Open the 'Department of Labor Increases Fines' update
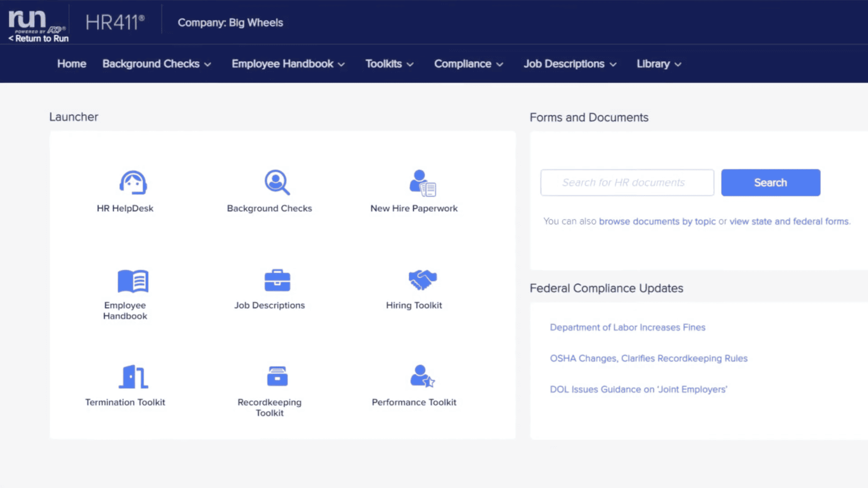 pyautogui.click(x=627, y=327)
